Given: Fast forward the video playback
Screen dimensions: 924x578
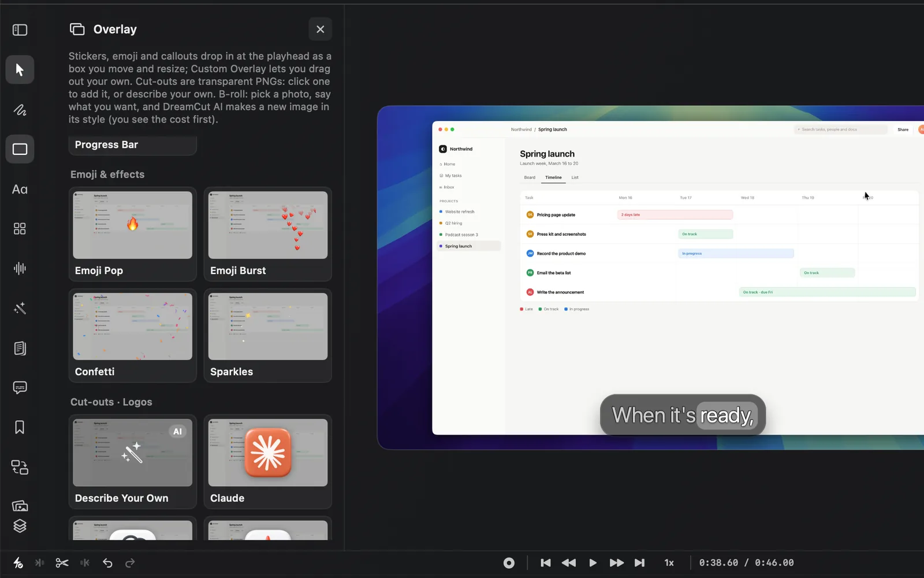Looking at the screenshot, I should (616, 563).
